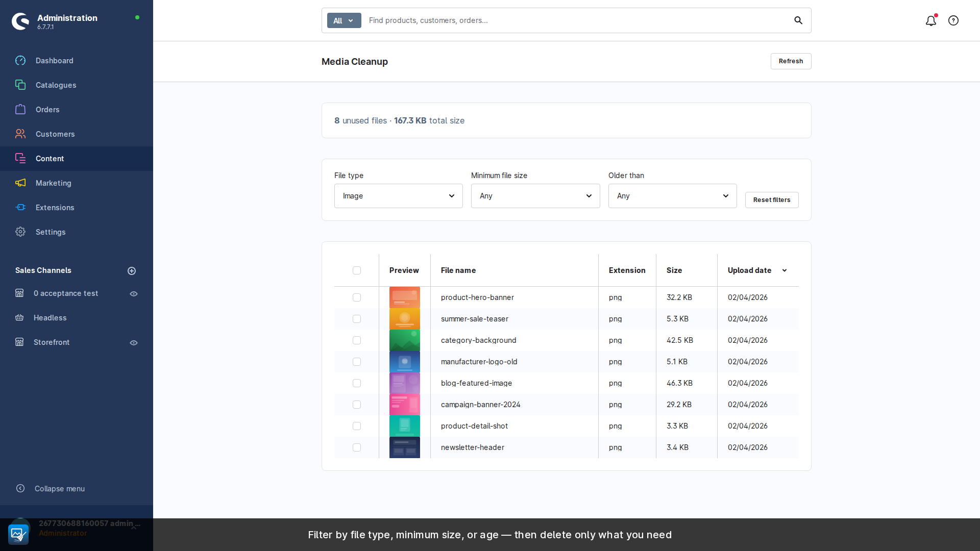Open the Older than dropdown
980x551 pixels.
(x=672, y=196)
